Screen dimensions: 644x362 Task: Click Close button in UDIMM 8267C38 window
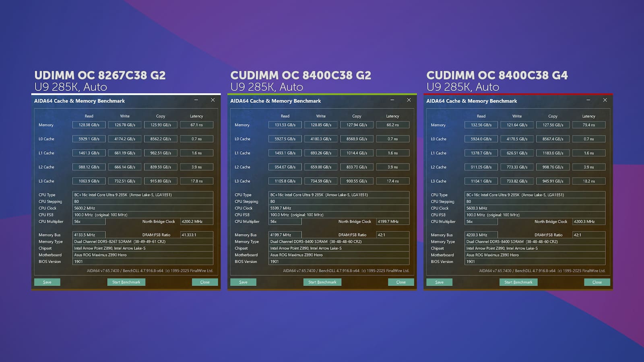pos(205,282)
